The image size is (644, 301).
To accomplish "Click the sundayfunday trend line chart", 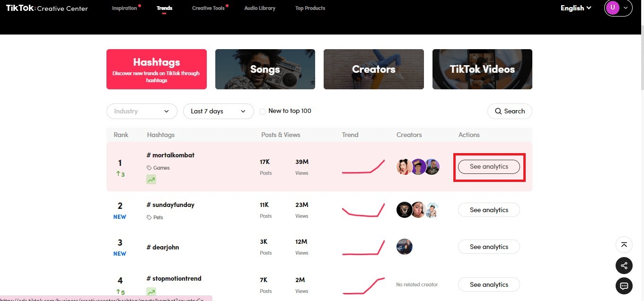I will coord(363,210).
